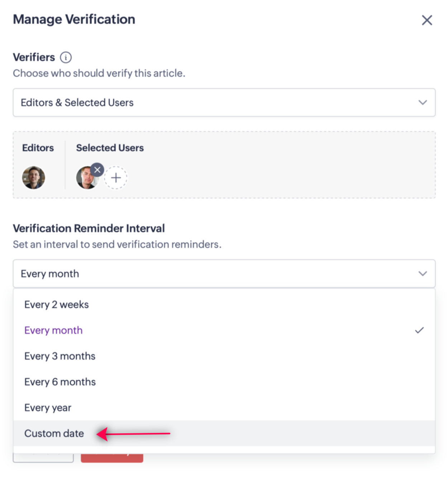This screenshot has width=448, height=478.
Task: Select Every 3 months interval
Action: point(224,356)
